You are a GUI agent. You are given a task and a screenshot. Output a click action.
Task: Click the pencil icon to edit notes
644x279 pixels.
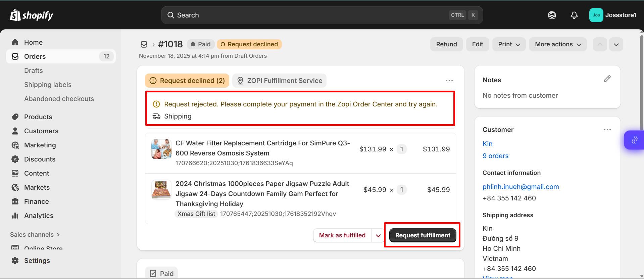607,79
